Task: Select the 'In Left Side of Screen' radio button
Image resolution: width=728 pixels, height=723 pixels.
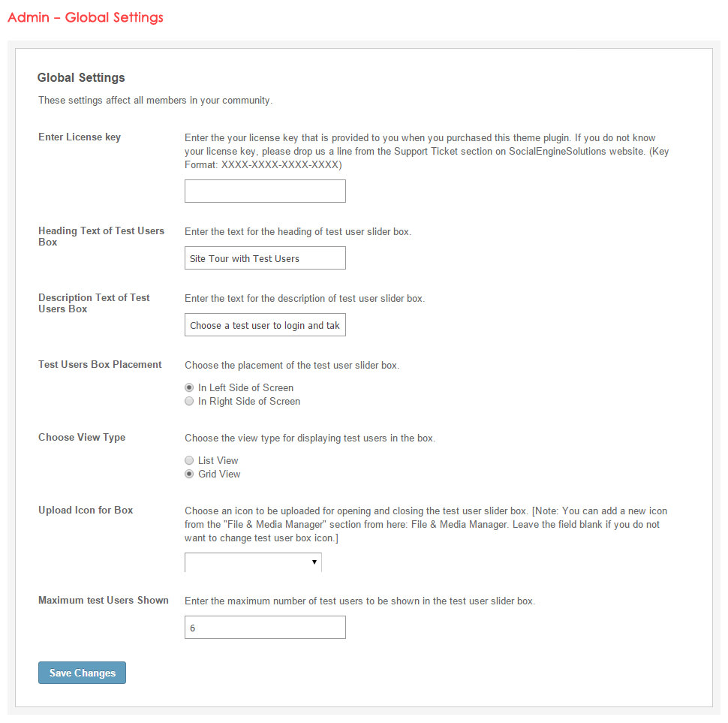Action: coord(190,388)
